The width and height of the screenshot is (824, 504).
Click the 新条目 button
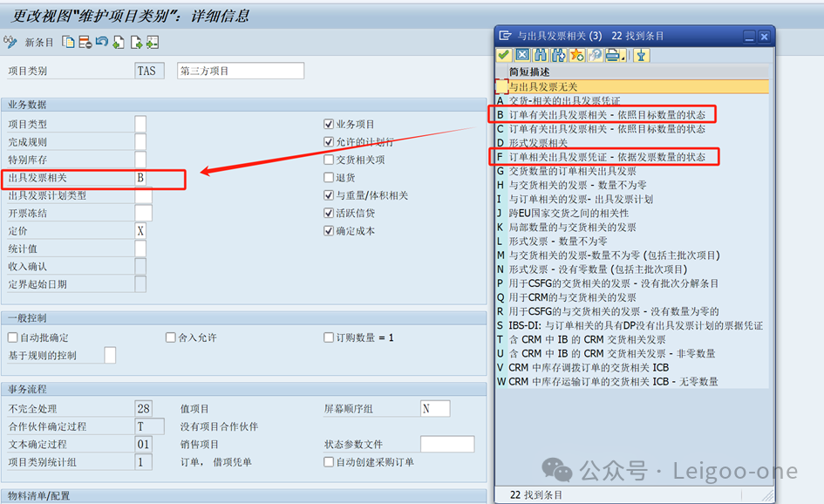pyautogui.click(x=39, y=42)
